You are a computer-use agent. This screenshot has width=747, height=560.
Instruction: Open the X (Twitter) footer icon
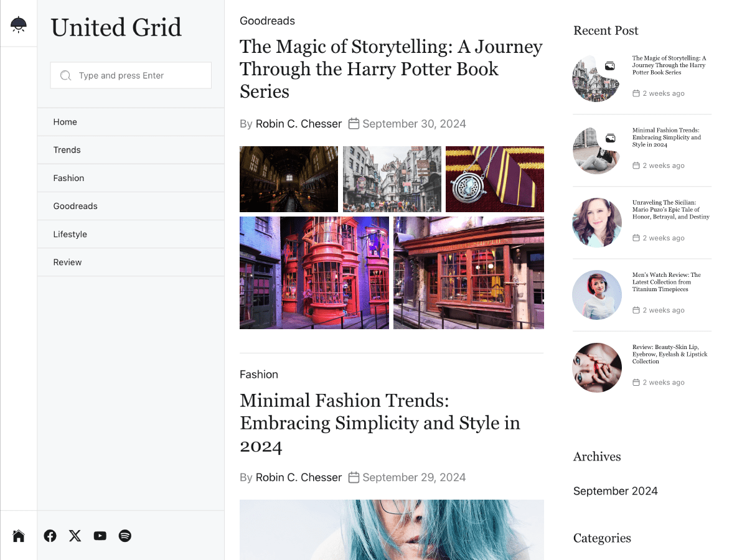tap(75, 536)
